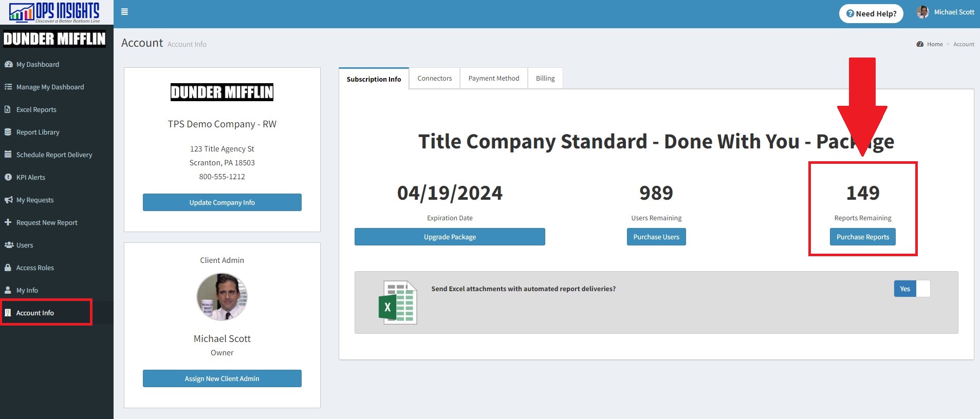Open Access Roles lock item

pyautogui.click(x=34, y=268)
